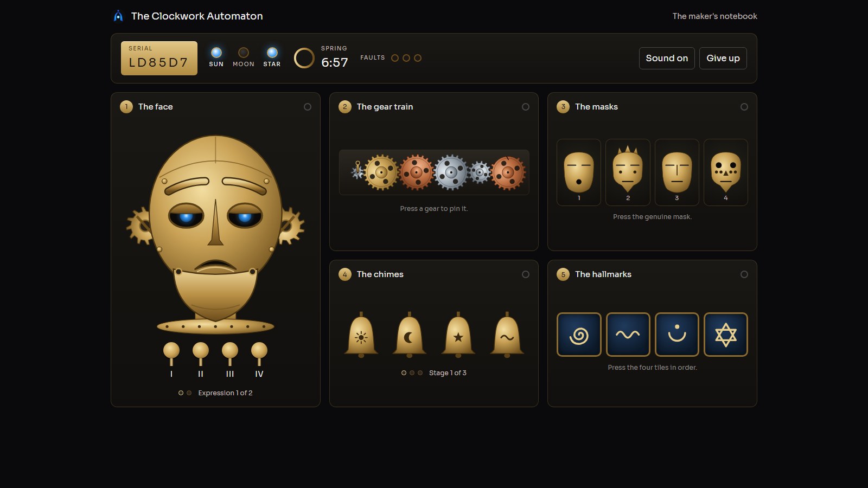Click the first FAULTS indicator circle
The height and width of the screenshot is (488, 868).
coord(395,58)
